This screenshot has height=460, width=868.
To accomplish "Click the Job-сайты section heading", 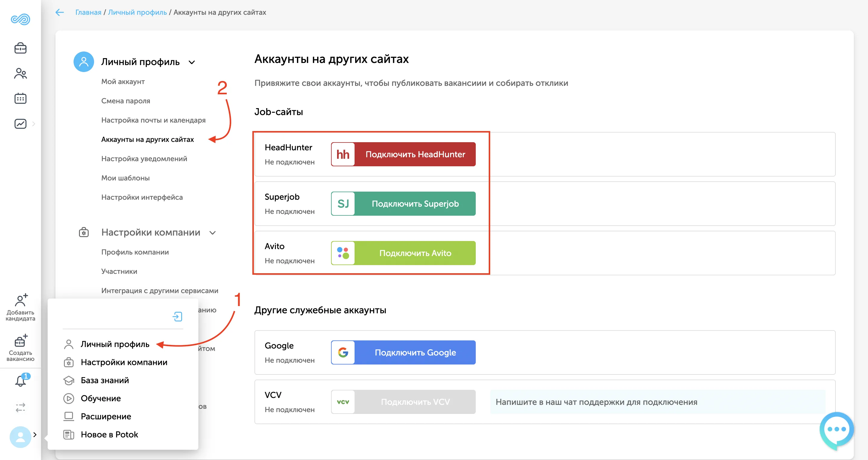I will pos(278,111).
